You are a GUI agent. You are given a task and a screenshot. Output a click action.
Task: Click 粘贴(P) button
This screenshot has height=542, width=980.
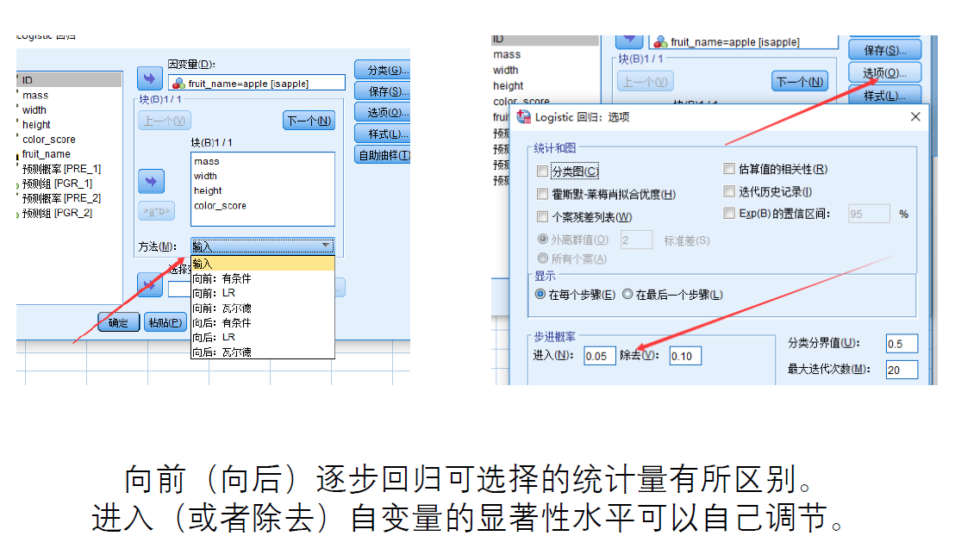tap(165, 322)
